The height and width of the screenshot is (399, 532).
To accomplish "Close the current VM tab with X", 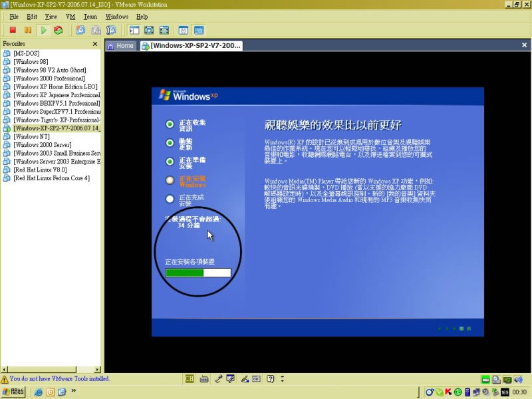I will click(x=524, y=45).
